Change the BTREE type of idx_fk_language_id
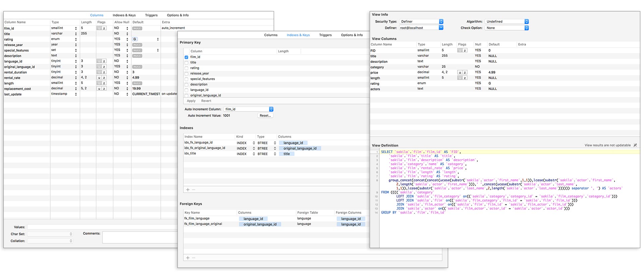This screenshot has width=644, height=280. pyautogui.click(x=275, y=143)
